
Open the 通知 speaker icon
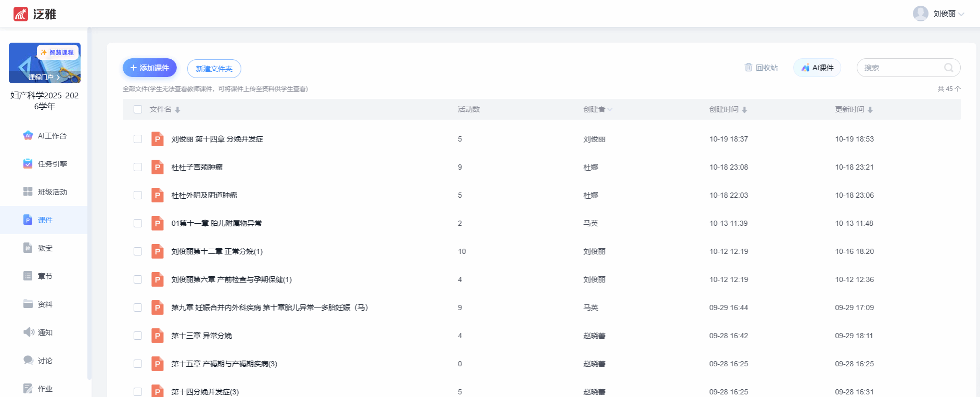28,332
